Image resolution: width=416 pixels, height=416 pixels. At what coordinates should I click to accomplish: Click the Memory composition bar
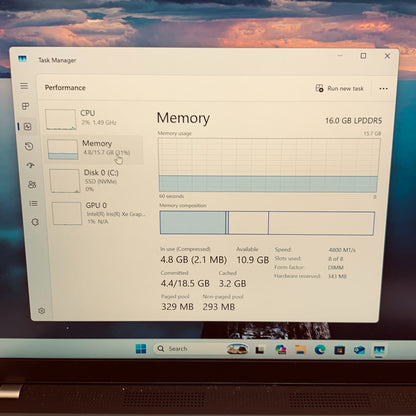pos(267,223)
